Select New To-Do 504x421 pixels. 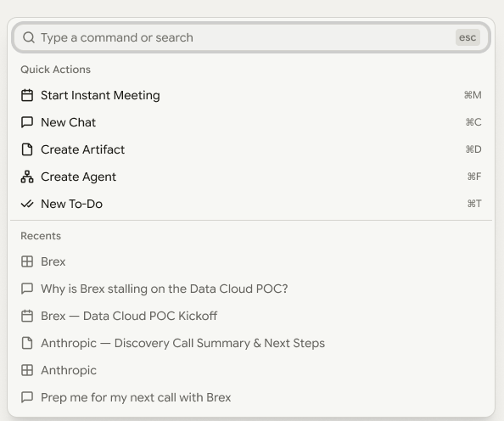coord(251,204)
